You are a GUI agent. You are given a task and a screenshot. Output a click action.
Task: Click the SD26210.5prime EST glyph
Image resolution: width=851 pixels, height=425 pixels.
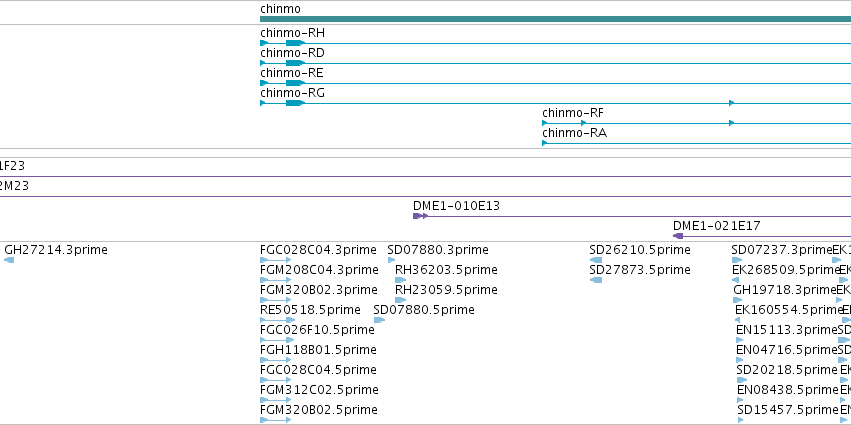click(595, 260)
